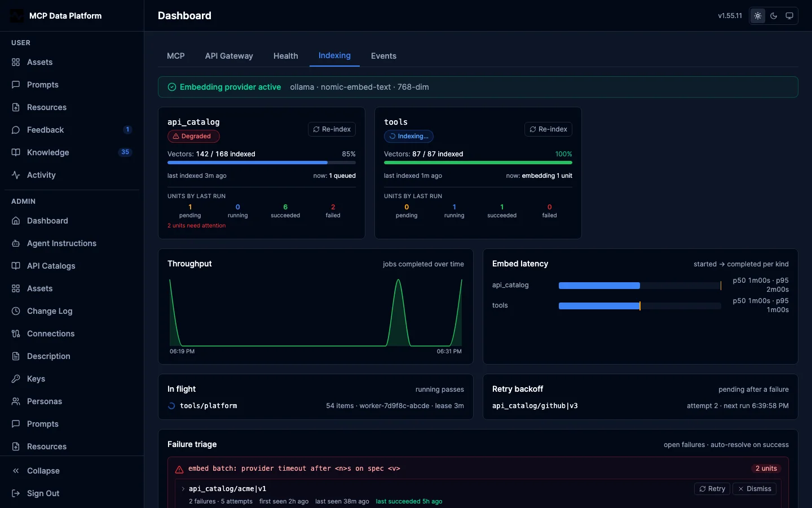Click the Activity pulse icon
The height and width of the screenshot is (508, 812).
tap(16, 175)
